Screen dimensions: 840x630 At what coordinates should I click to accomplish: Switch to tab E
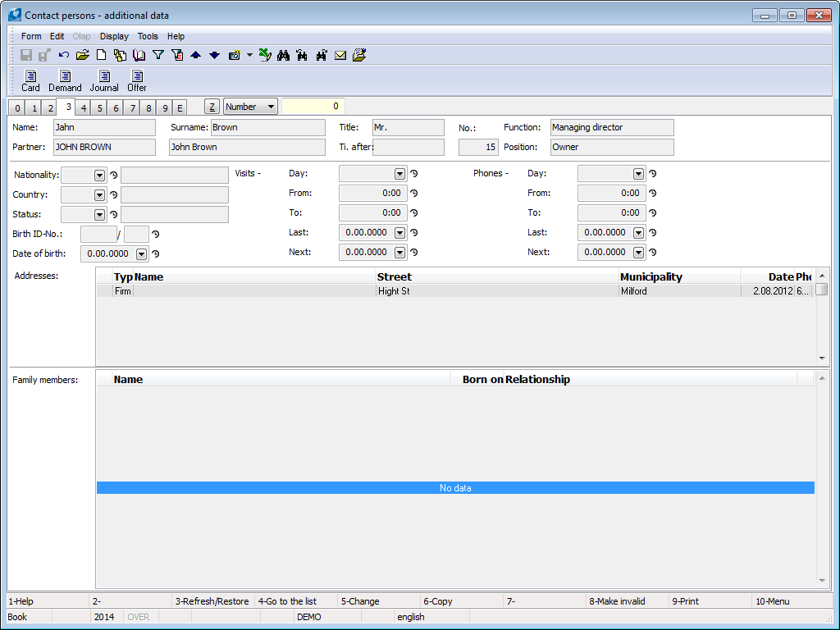tap(180, 108)
